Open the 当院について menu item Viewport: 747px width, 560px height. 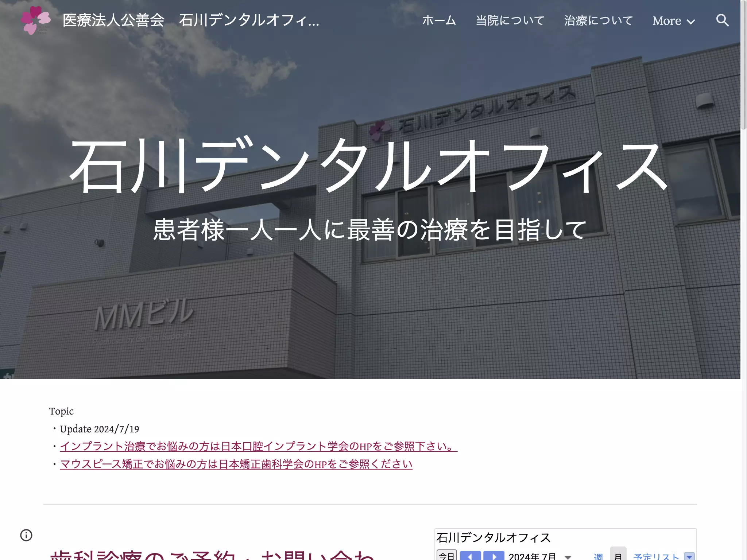[x=510, y=20]
